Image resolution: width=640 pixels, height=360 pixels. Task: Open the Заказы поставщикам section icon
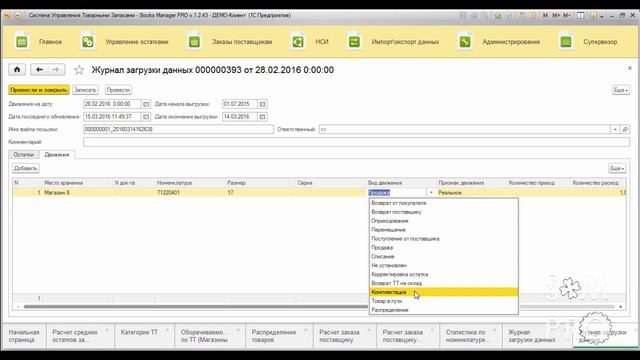tap(194, 42)
